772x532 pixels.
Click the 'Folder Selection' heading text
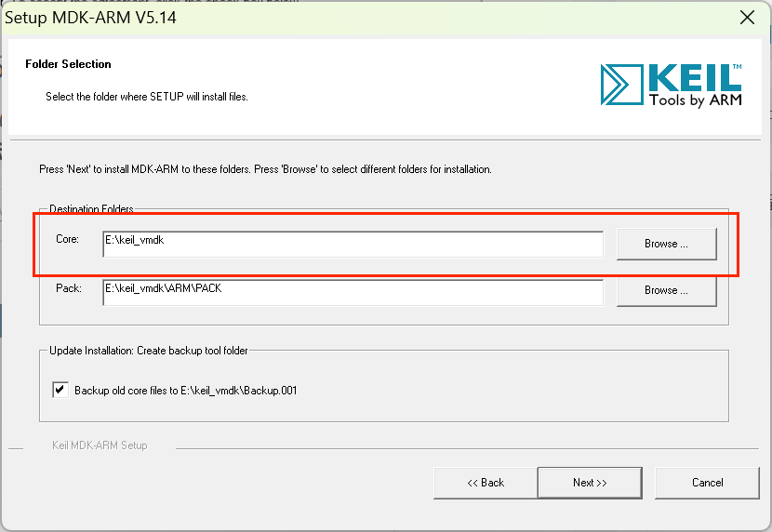click(69, 64)
